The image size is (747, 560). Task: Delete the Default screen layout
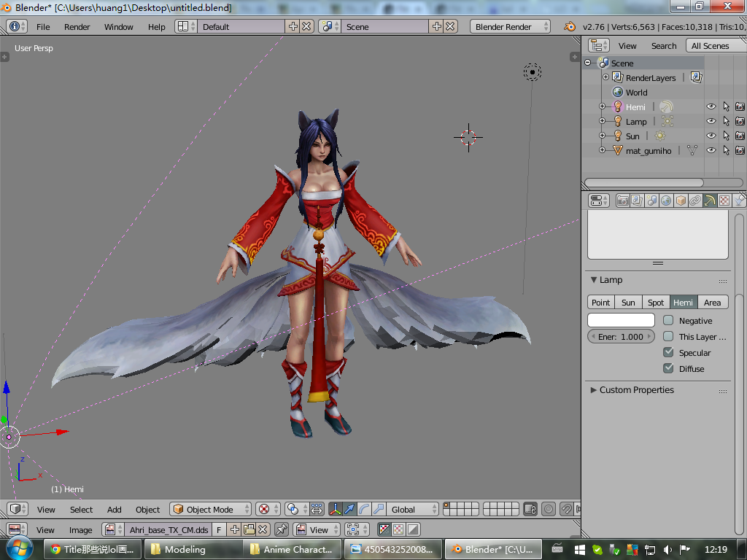tap(307, 27)
